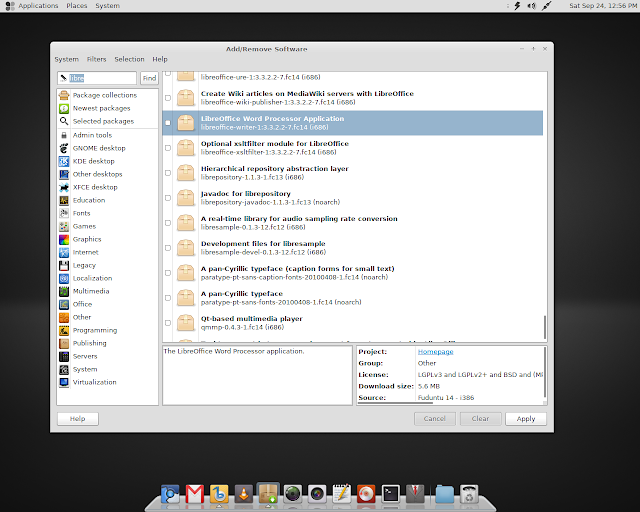Select the Education category

pyautogui.click(x=89, y=200)
